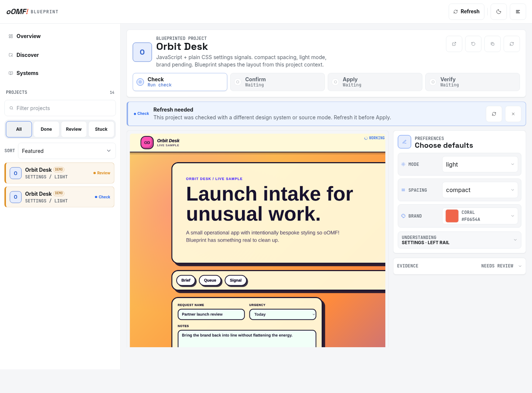Open Orbit Desk project in external window icon
Screen dimensions: 532x393
click(454, 44)
